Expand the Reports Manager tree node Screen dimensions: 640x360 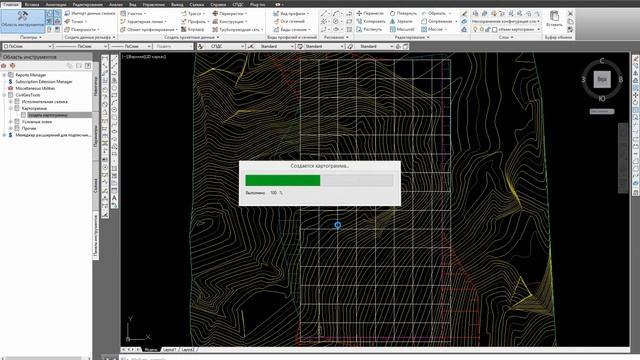coord(4,75)
